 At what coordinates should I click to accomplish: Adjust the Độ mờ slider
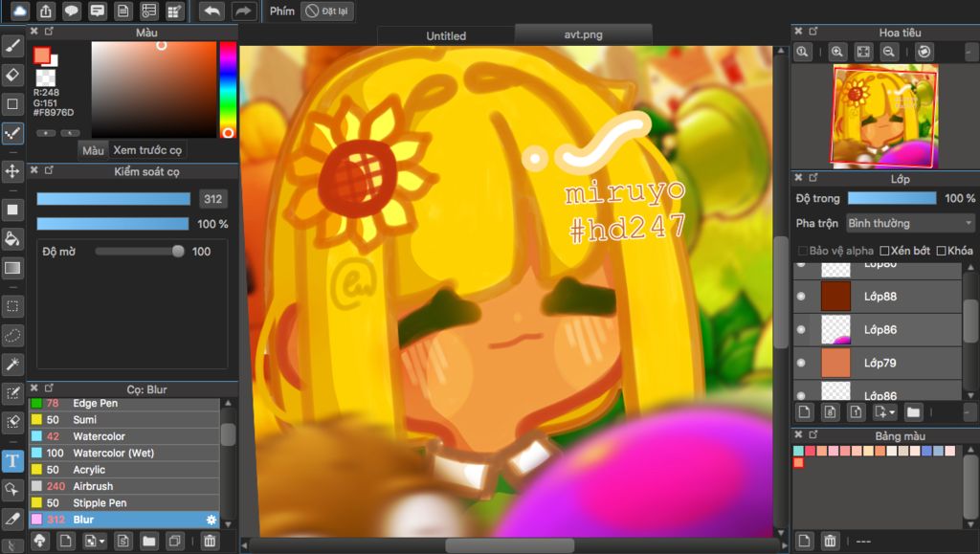coord(140,251)
